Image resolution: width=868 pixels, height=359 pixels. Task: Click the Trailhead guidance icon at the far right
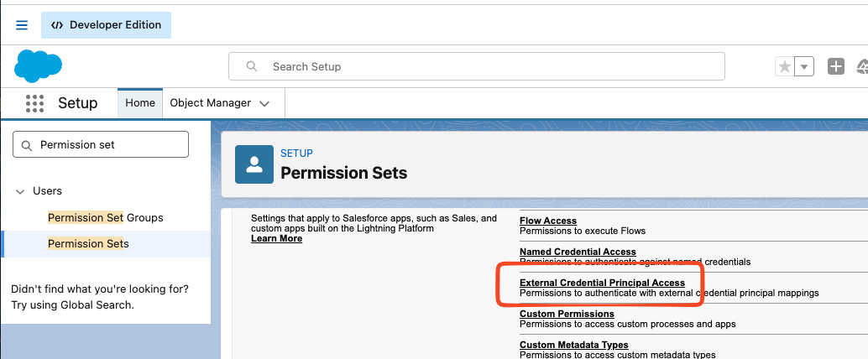[862, 67]
